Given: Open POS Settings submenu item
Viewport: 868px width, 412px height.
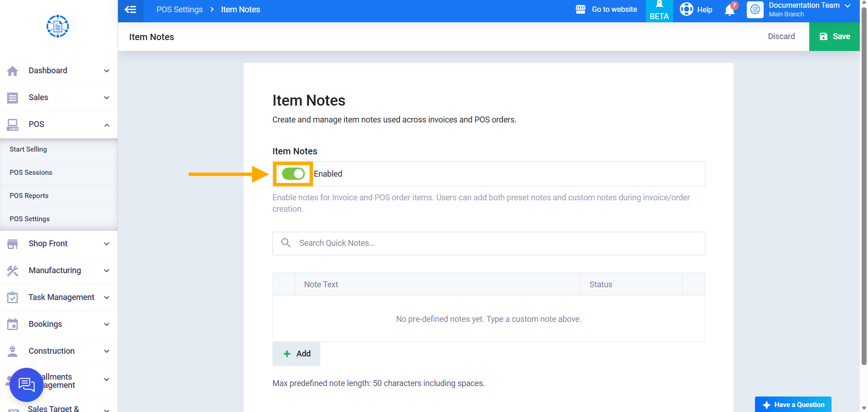Looking at the screenshot, I should click(x=59, y=219).
